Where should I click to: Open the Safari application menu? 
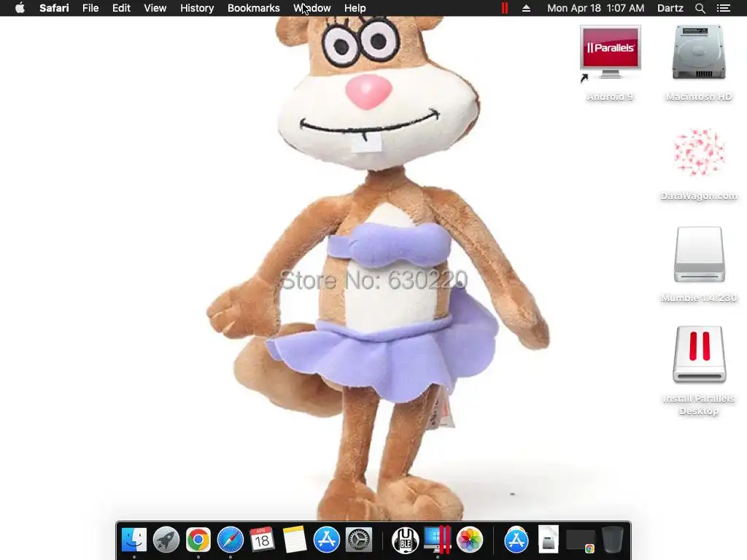click(x=54, y=8)
